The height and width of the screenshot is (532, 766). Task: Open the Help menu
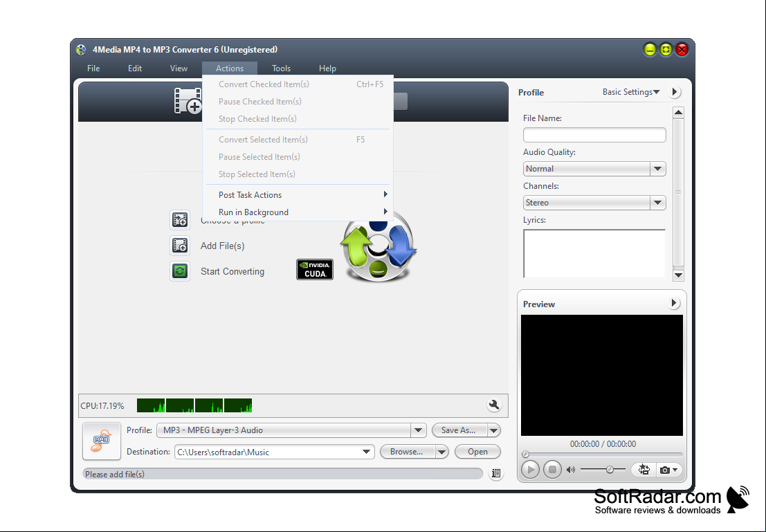pyautogui.click(x=327, y=68)
